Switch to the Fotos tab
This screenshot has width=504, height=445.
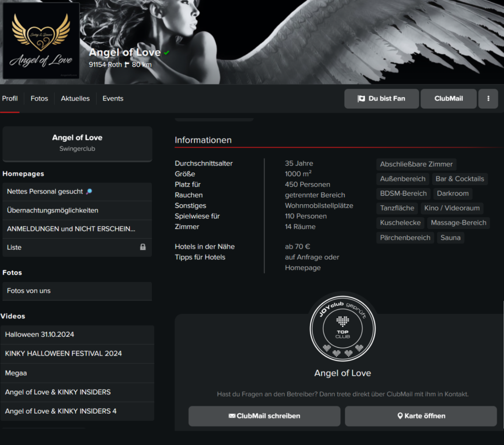[39, 99]
